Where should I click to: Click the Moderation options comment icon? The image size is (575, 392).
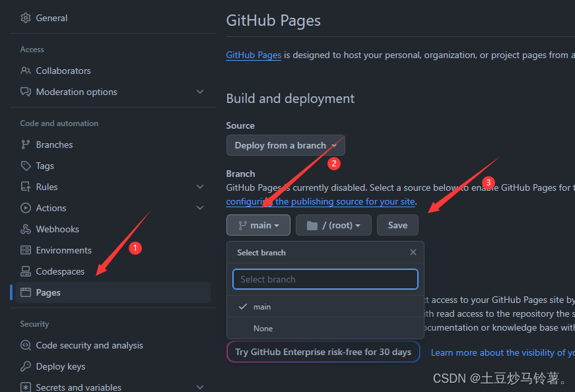[26, 92]
